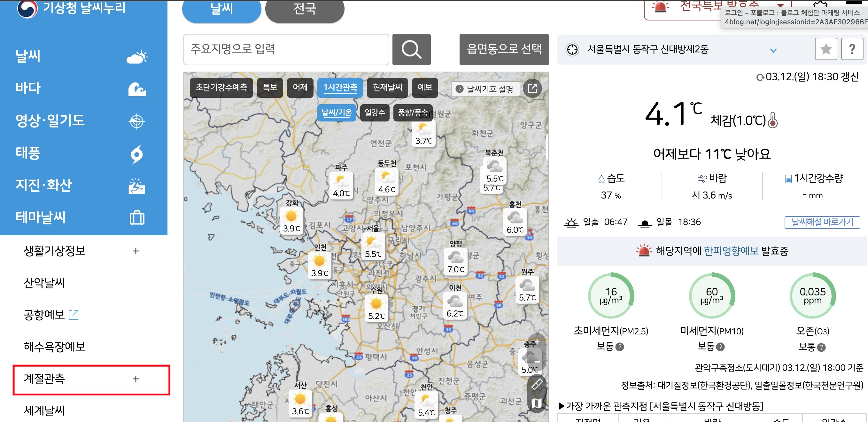This screenshot has height=422, width=868.
Task: Expand the 계절관측 menu
Action: point(136,379)
